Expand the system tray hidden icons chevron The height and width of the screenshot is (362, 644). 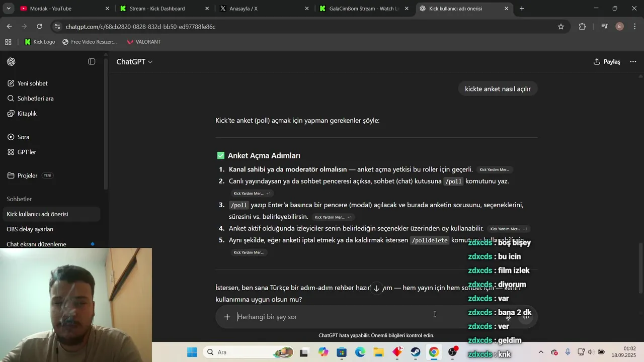click(x=541, y=352)
